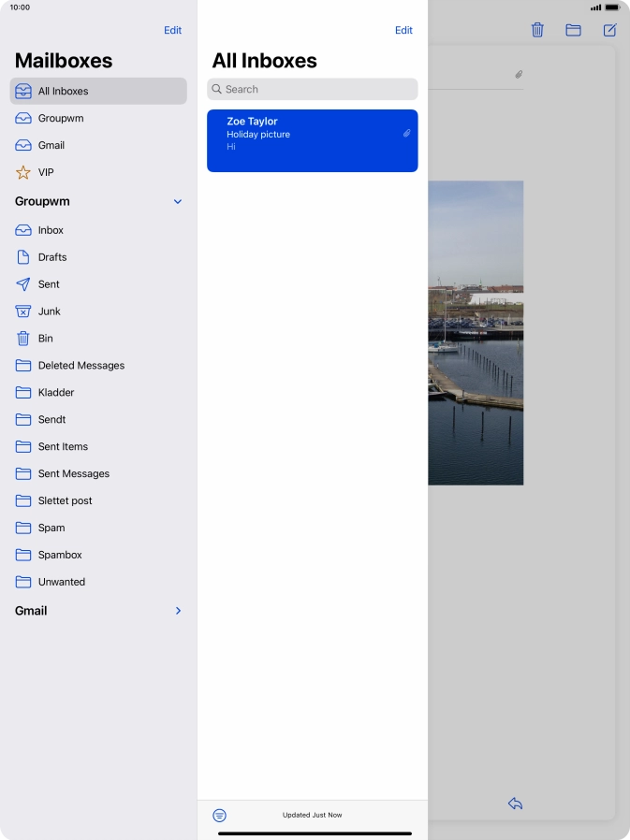
Task: Tap the reply arrow icon
Action: pos(515,804)
